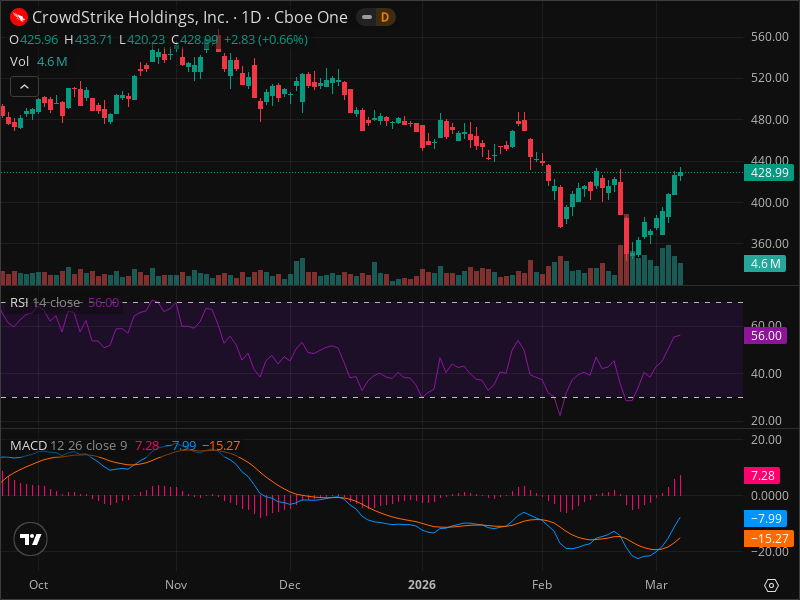Viewport: 800px width, 600px height.
Task: Click the Oct date axis label
Action: tap(39, 585)
